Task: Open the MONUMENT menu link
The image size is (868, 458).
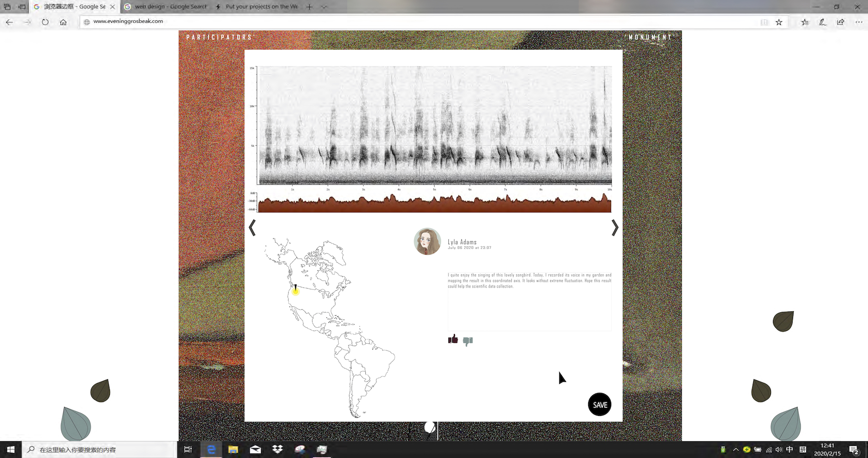Action: 650,38
